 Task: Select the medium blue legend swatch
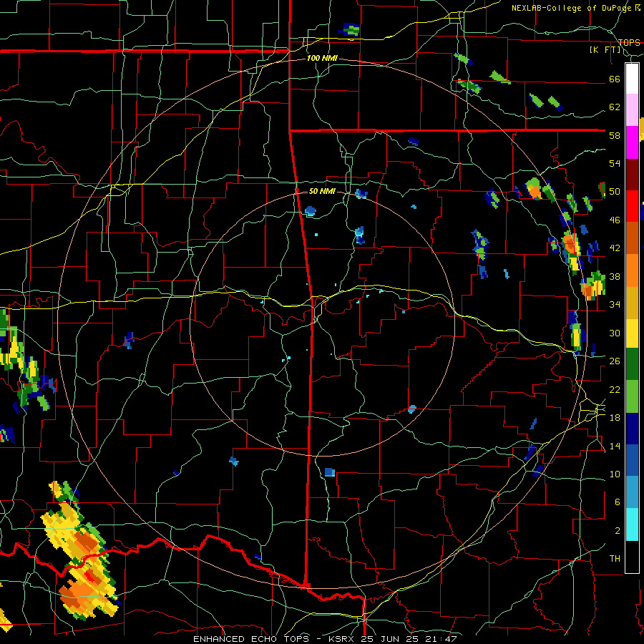(x=632, y=460)
